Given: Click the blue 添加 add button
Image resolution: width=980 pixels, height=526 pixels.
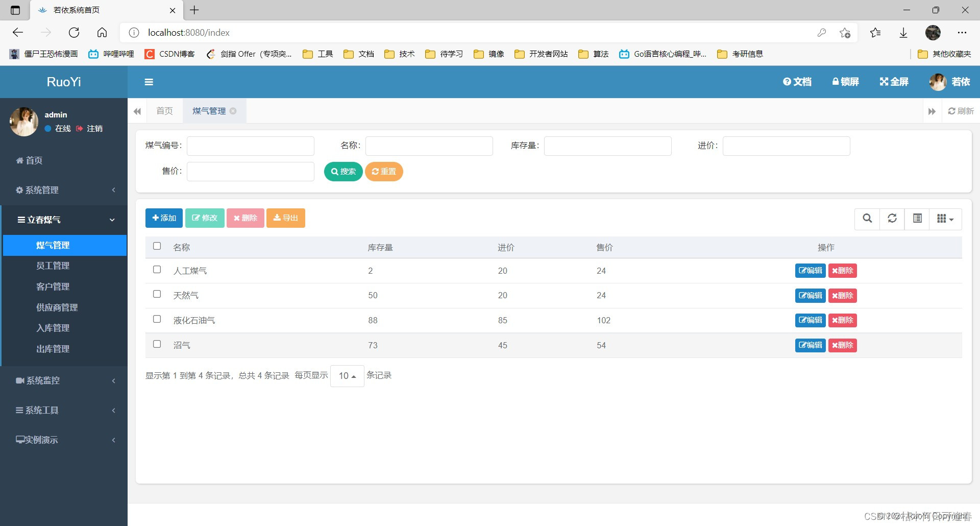Looking at the screenshot, I should coord(164,218).
